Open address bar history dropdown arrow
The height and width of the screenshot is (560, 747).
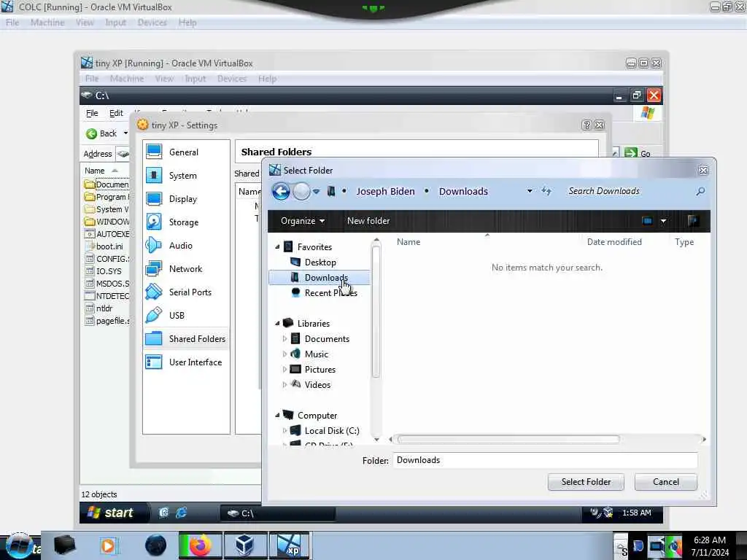(x=530, y=192)
